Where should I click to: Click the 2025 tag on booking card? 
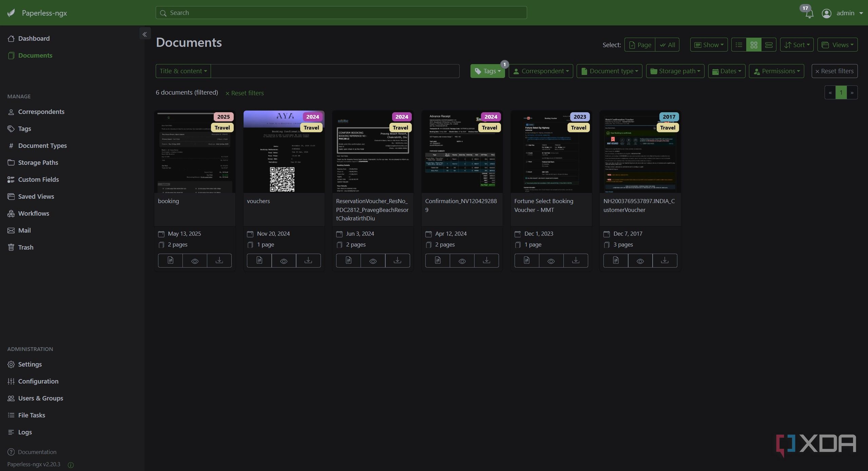(224, 117)
